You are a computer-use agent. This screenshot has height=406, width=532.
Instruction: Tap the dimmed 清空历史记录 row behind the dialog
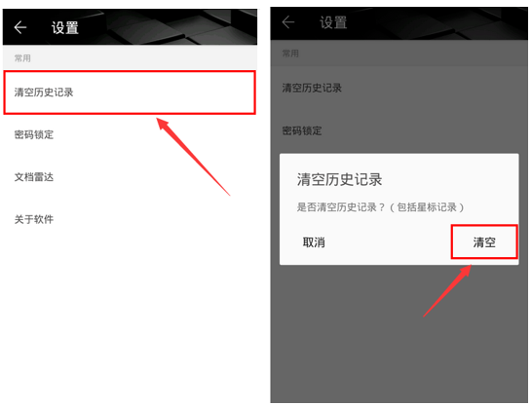click(399, 89)
